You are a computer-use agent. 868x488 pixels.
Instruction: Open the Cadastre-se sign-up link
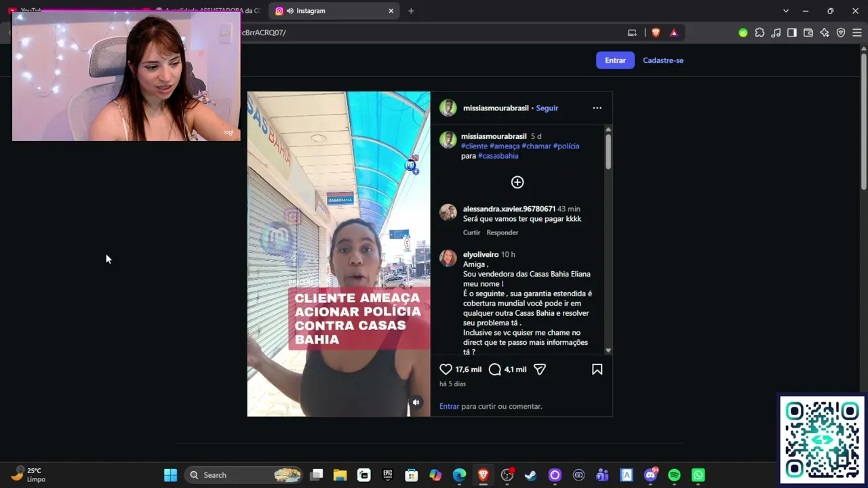pyautogui.click(x=663, y=60)
